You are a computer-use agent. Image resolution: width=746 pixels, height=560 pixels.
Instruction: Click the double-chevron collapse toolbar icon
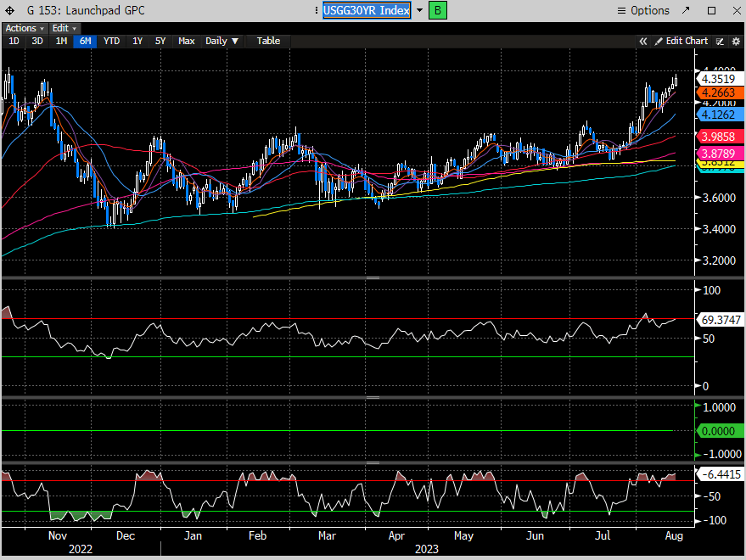coord(643,41)
